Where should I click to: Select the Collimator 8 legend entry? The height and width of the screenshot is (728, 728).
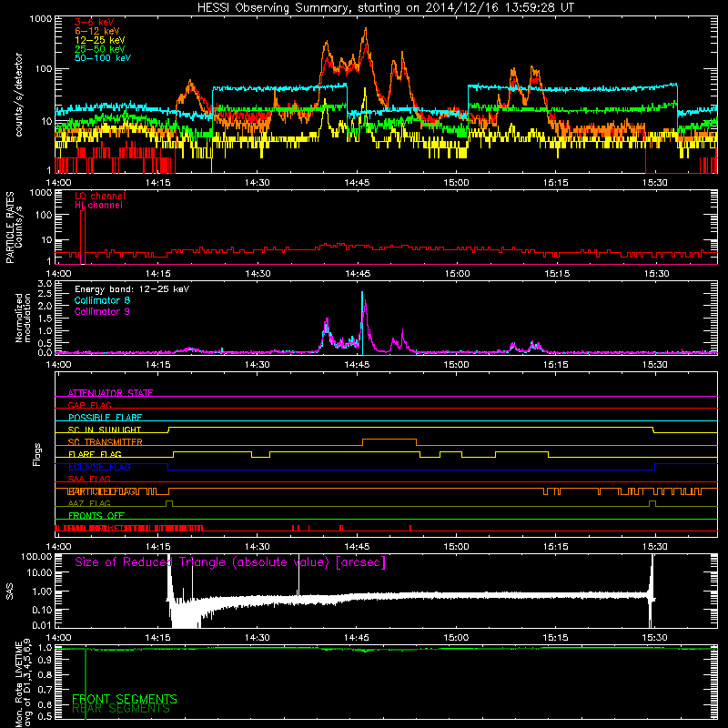(102, 301)
